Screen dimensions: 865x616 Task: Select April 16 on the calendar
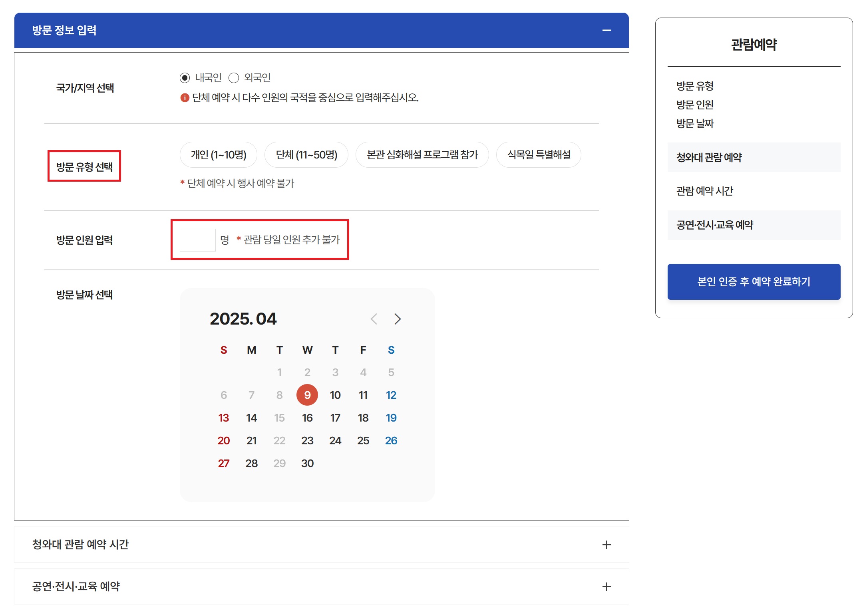[x=307, y=418]
